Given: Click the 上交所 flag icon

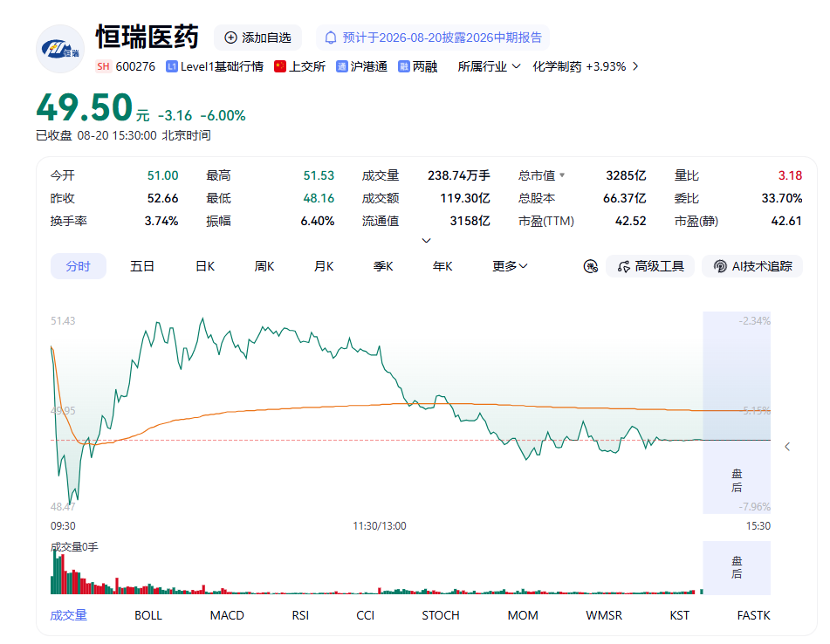Looking at the screenshot, I should click(x=280, y=66).
